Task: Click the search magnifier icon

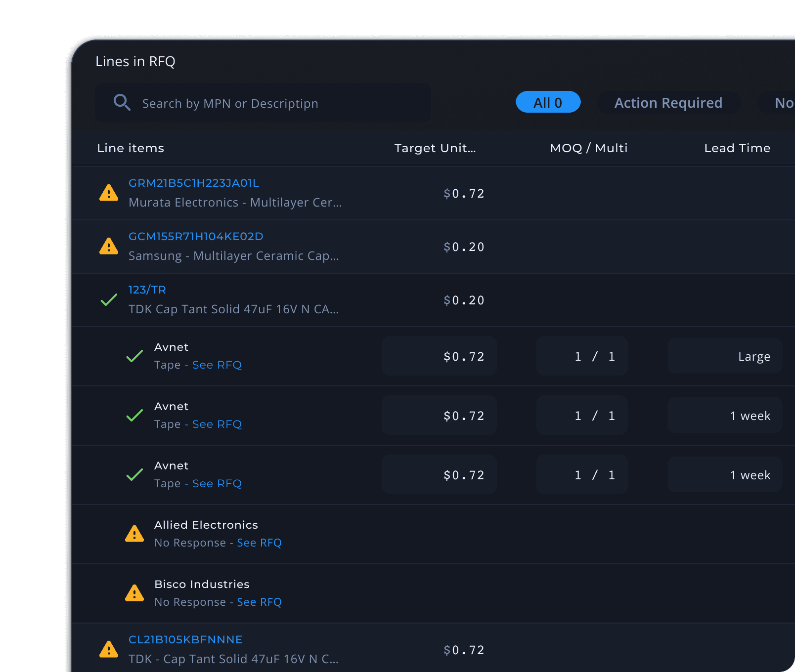Action: pos(122,102)
